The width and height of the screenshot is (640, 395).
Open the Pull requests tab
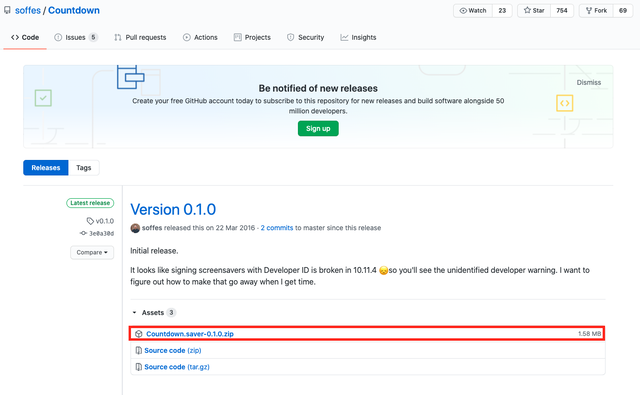pyautogui.click(x=140, y=38)
